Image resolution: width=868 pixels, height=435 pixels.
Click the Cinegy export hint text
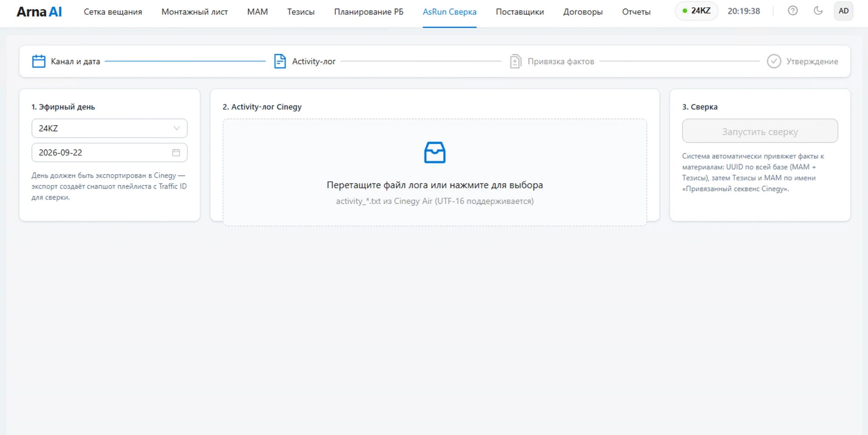tap(109, 186)
